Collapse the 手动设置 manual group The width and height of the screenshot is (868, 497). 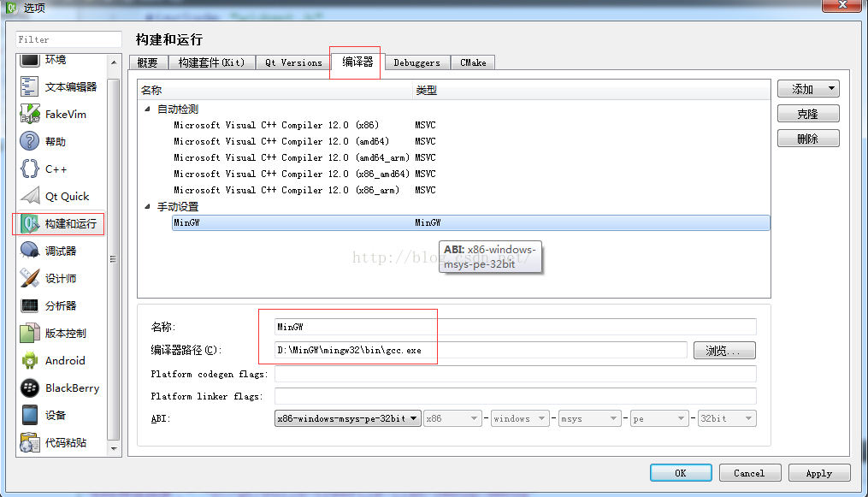147,206
